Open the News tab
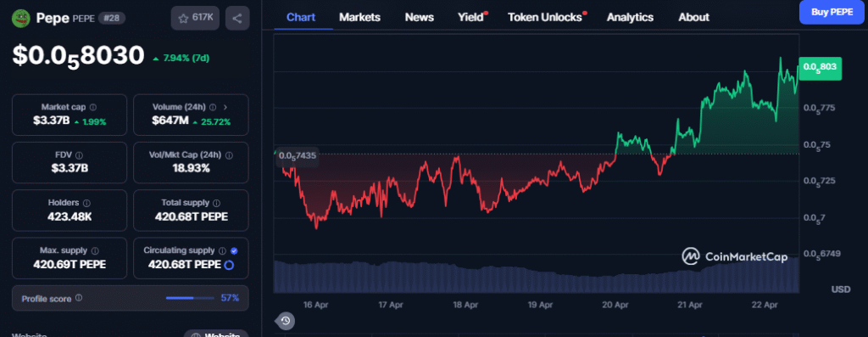The width and height of the screenshot is (868, 337). 419,17
